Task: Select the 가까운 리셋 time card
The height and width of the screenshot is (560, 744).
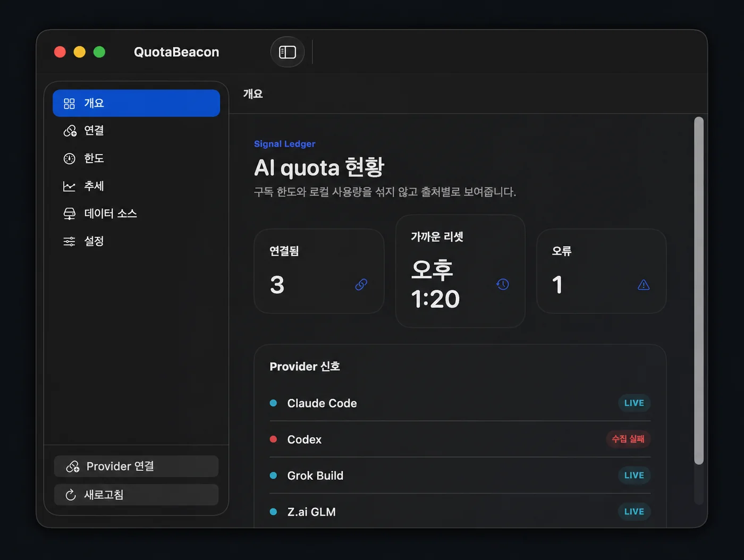Action: (460, 271)
